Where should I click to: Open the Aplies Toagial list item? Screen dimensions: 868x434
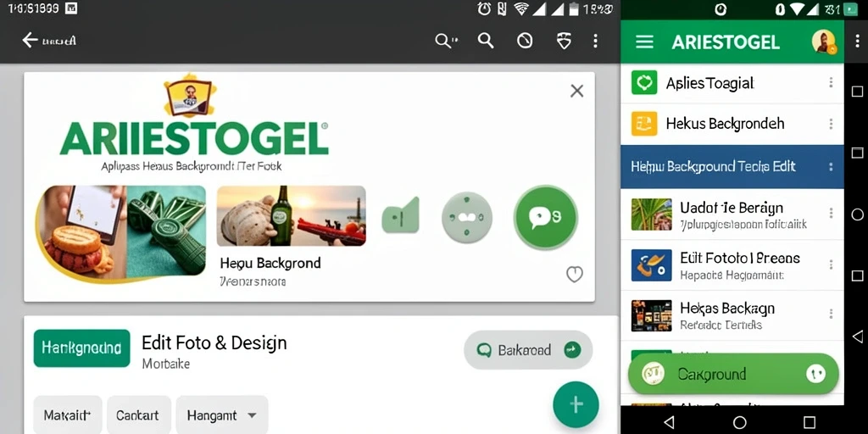click(732, 84)
